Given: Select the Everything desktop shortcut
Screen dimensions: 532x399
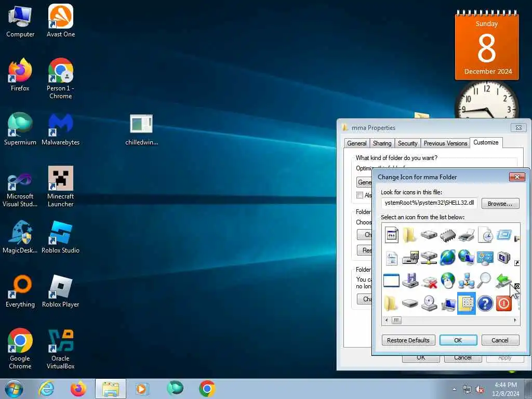Looking at the screenshot, I should point(20,291).
